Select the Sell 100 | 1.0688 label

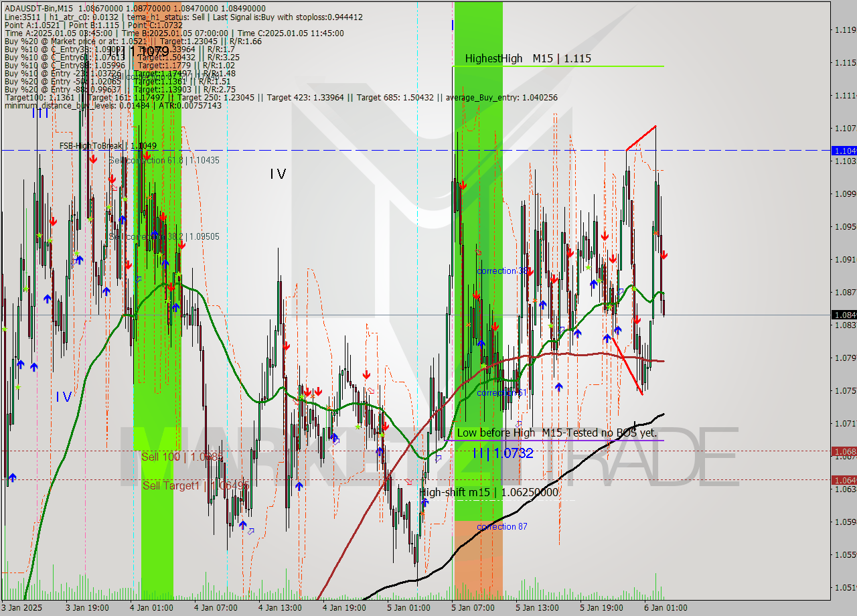point(182,457)
